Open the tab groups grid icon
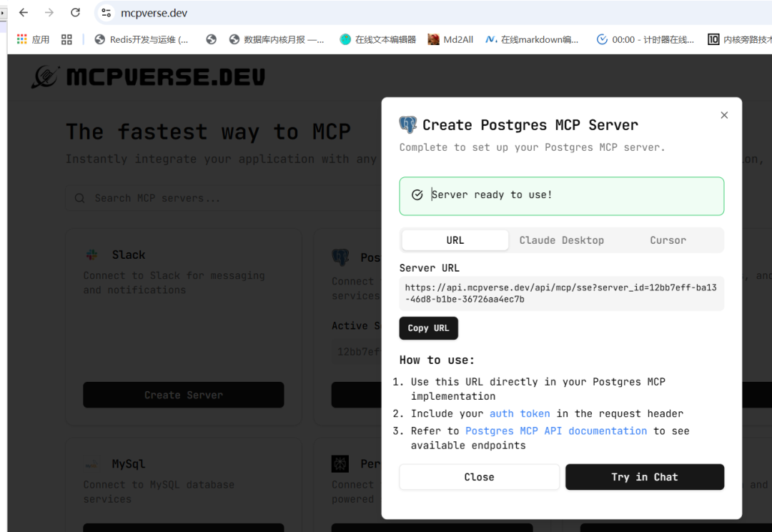The image size is (772, 532). point(66,39)
